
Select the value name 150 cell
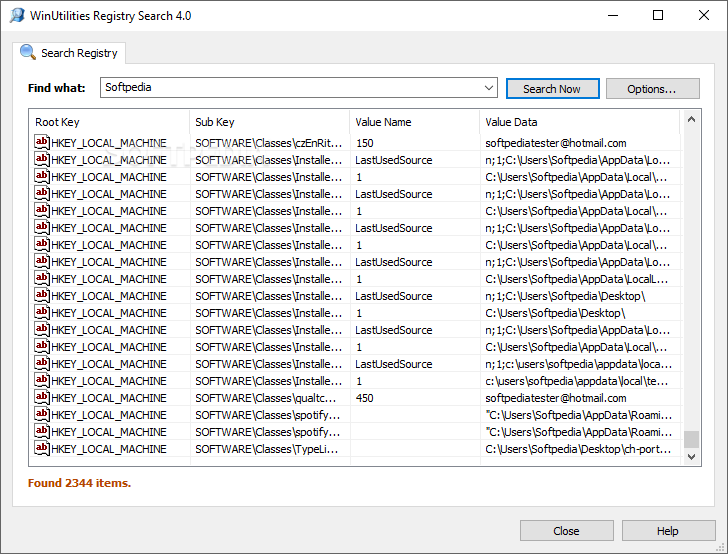(365, 143)
